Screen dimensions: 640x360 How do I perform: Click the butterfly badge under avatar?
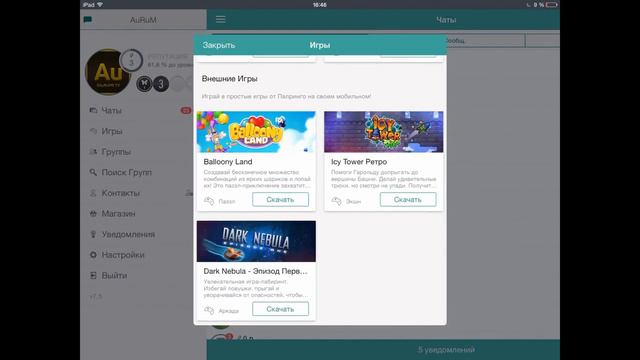point(144,84)
